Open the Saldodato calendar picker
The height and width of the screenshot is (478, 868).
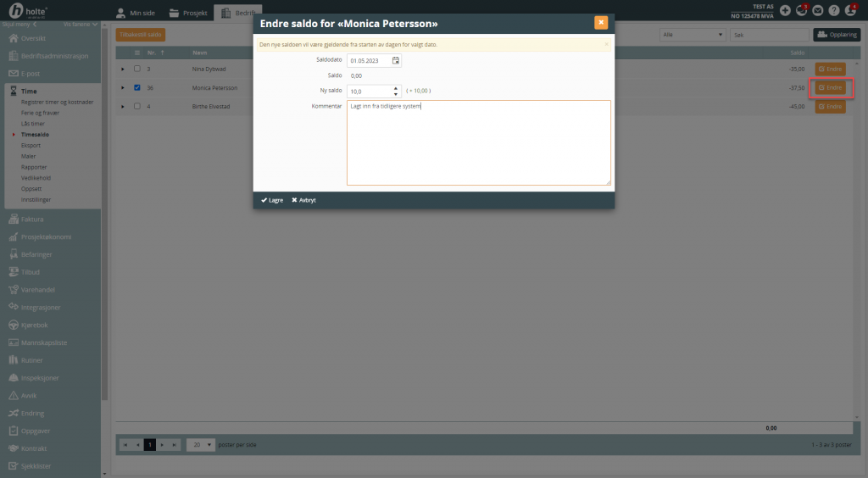tap(395, 60)
